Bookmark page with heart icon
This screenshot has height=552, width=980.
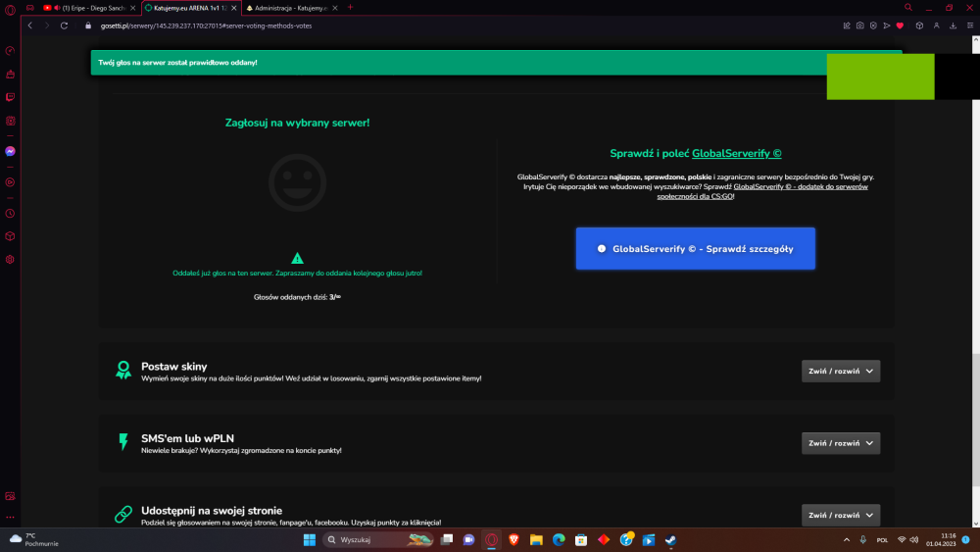(x=900, y=25)
